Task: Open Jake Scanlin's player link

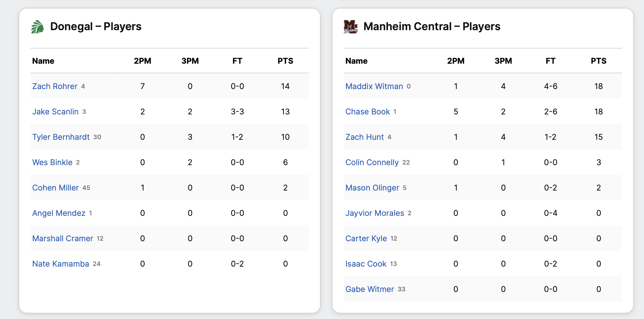Action: 55,112
